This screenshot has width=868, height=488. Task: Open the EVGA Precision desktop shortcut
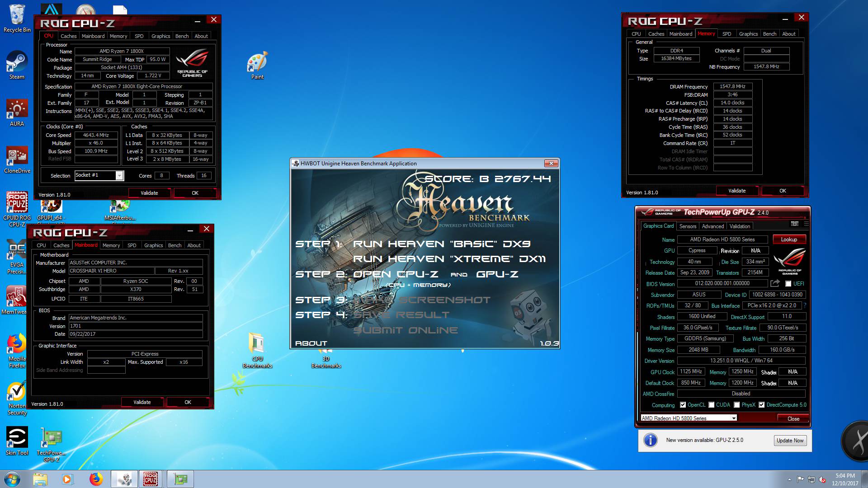pyautogui.click(x=17, y=257)
